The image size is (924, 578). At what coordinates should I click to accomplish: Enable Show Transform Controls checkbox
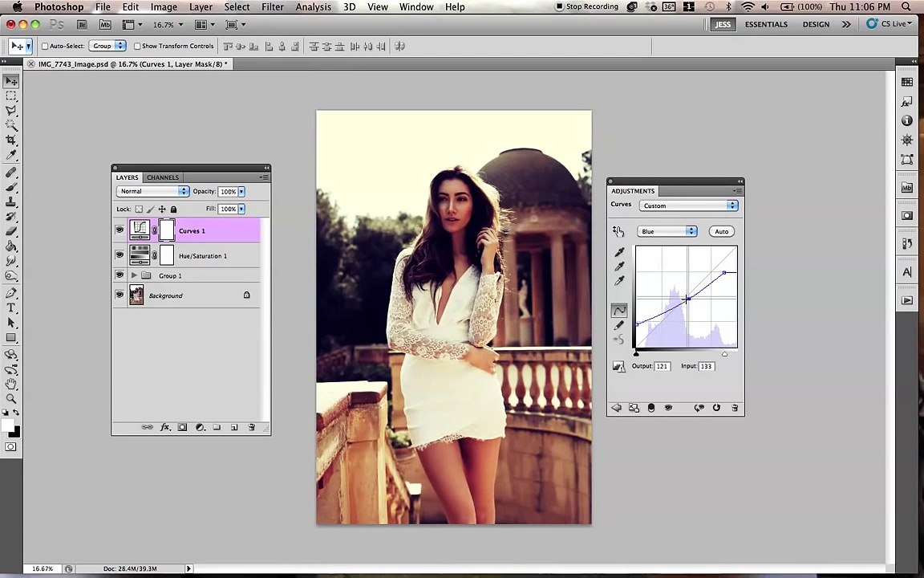click(x=137, y=46)
